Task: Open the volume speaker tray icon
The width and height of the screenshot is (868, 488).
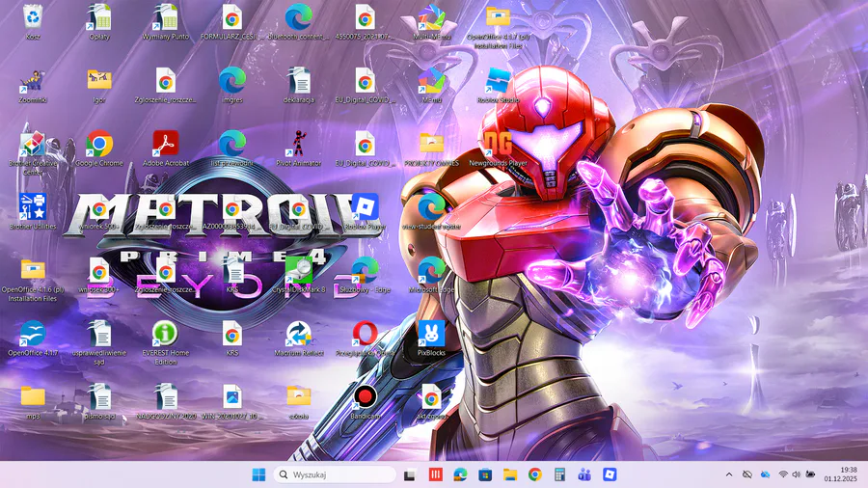Action: coord(796,474)
